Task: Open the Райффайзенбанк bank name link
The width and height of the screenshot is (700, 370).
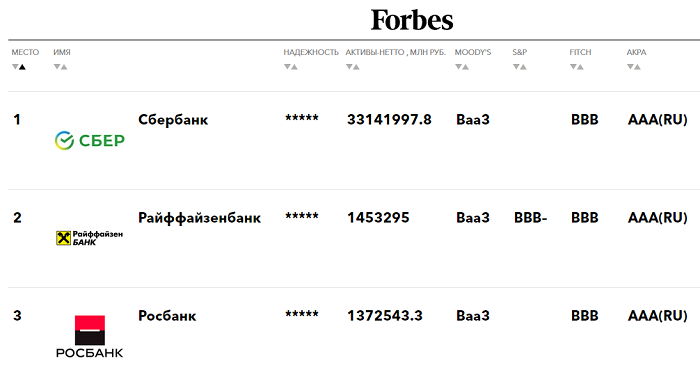Action: (x=199, y=218)
